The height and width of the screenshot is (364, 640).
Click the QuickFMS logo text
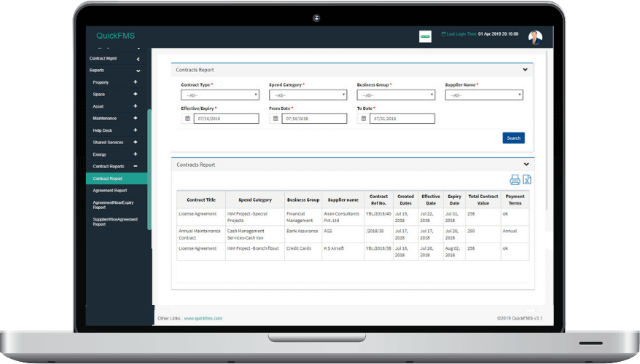tap(115, 36)
